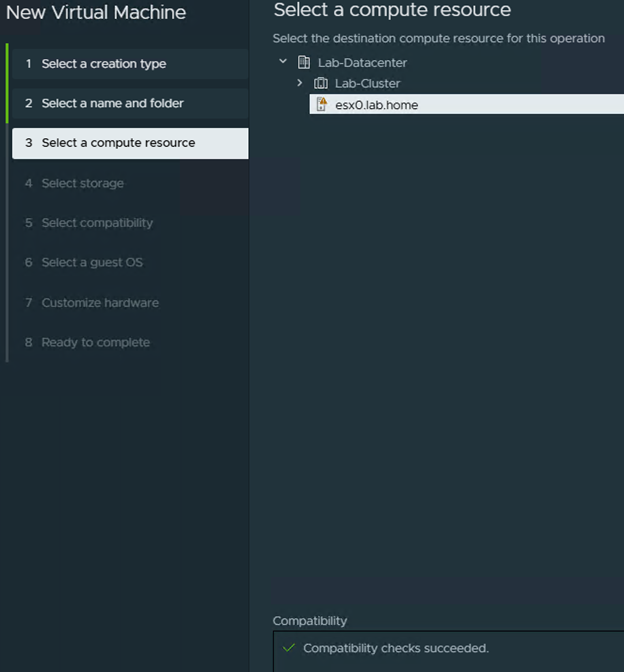
Task: Click the Compatibility section label
Action: 310,621
